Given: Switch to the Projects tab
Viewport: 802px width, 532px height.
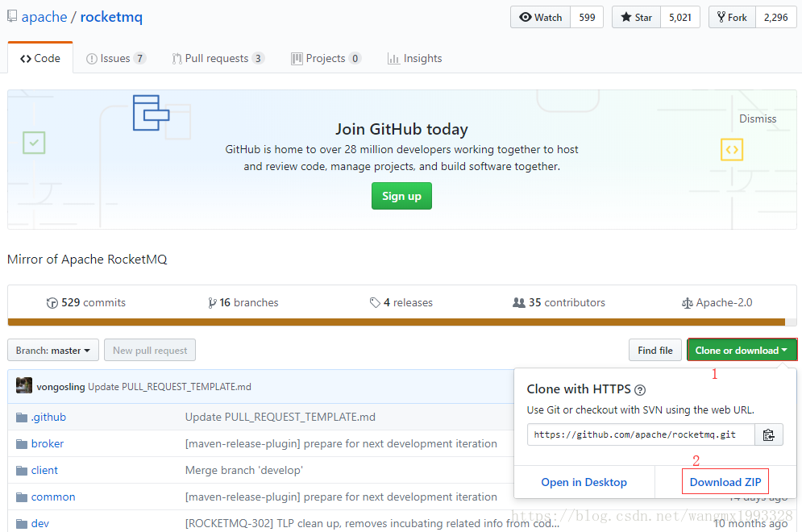Looking at the screenshot, I should pyautogui.click(x=326, y=58).
